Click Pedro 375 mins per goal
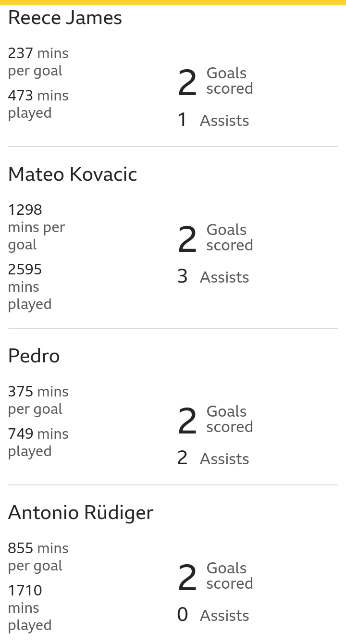This screenshot has width=346, height=644. [x=38, y=400]
